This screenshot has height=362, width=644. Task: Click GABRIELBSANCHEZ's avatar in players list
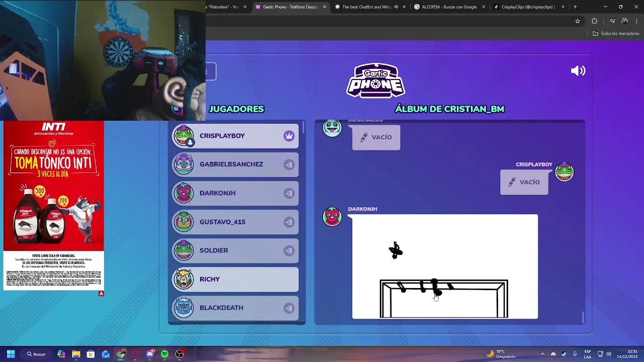coord(184,164)
